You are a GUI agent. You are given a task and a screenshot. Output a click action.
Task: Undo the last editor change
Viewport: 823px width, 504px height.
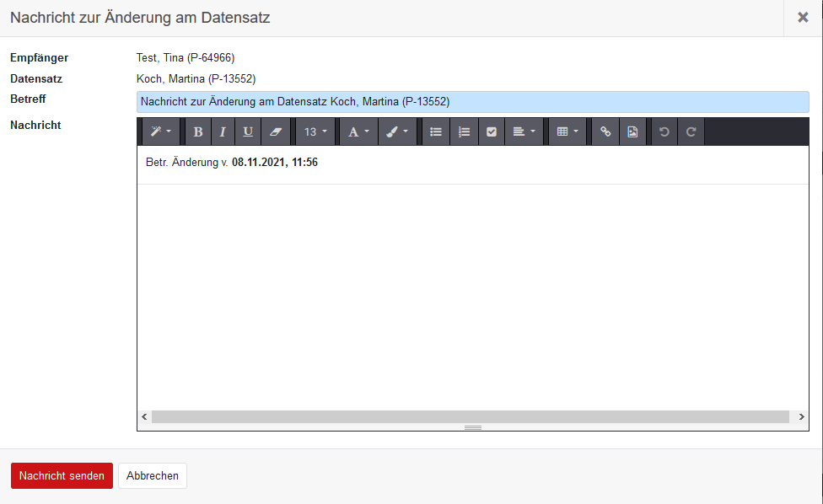[664, 132]
